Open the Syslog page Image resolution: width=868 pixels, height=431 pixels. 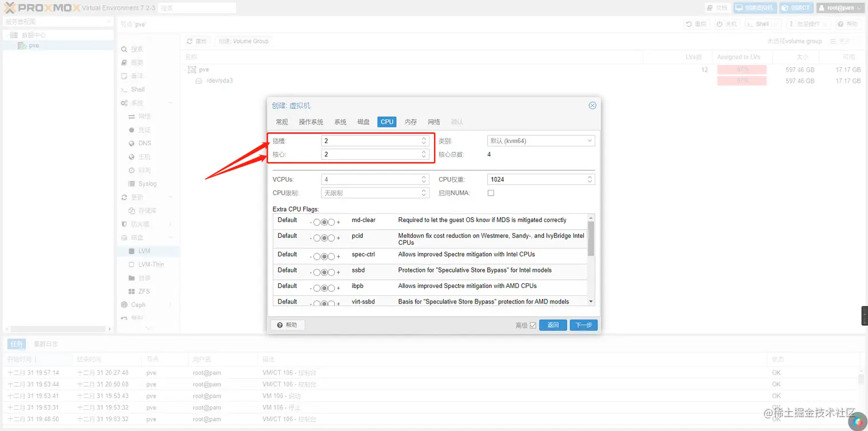click(147, 184)
